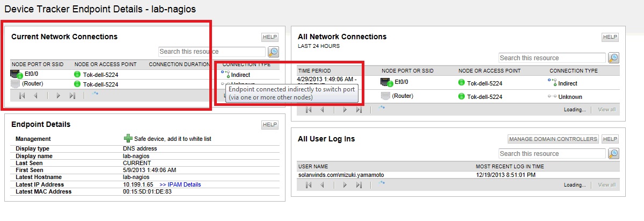Click Last Seen value CURRENT
644x221 pixels.
click(137, 163)
